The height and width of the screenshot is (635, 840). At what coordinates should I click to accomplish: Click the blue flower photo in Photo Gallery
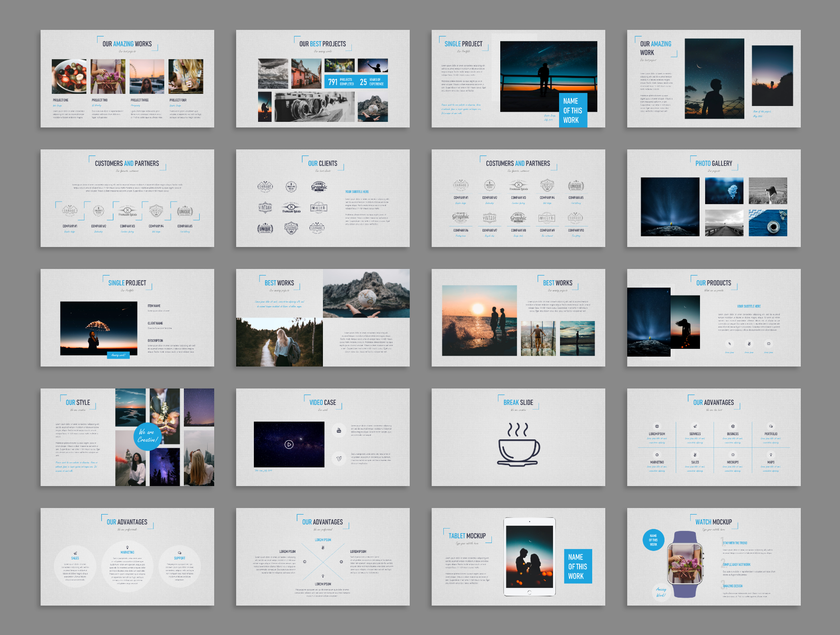[724, 190]
